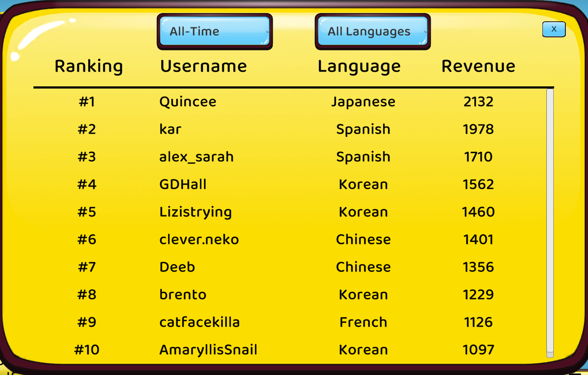Open the All Languages filter dropdown
This screenshot has height=375, width=588.
point(373,31)
